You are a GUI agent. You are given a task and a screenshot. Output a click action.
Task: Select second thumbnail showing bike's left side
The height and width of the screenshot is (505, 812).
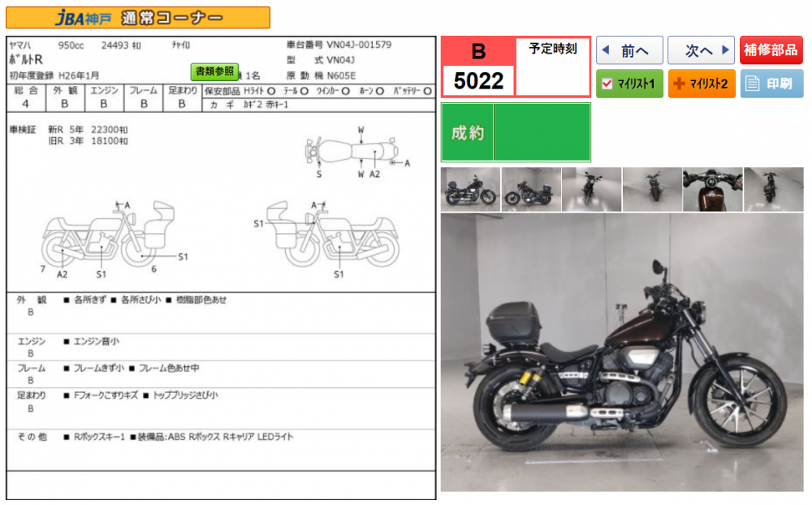(531, 190)
